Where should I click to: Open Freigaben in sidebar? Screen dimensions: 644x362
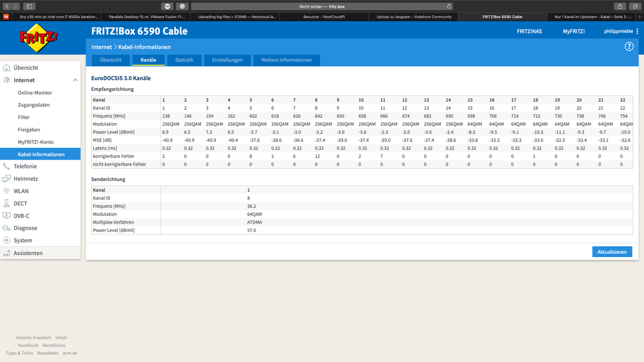point(29,129)
